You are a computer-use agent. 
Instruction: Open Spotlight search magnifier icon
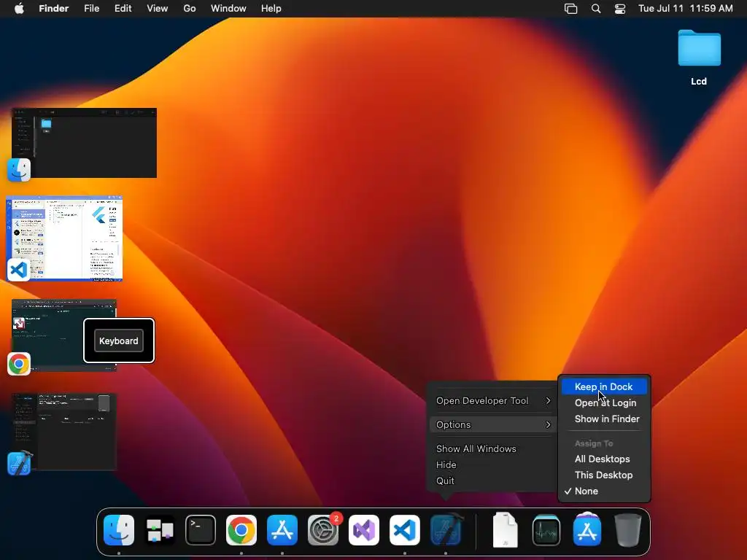596,9
